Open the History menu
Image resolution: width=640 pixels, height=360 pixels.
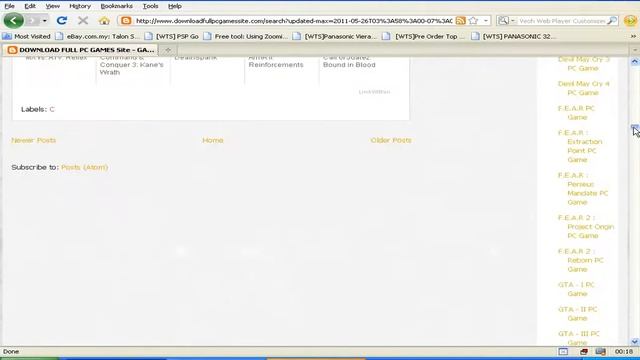[80, 6]
